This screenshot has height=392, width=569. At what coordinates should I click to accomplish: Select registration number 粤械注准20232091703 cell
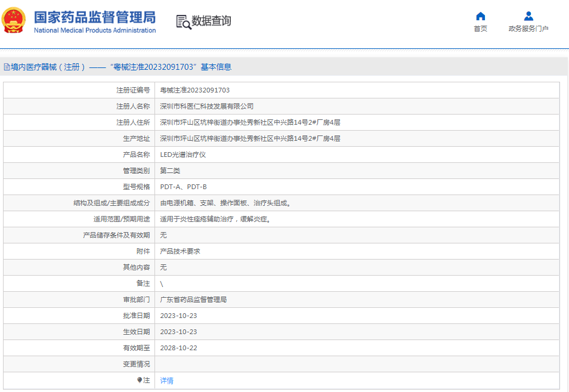click(195, 90)
